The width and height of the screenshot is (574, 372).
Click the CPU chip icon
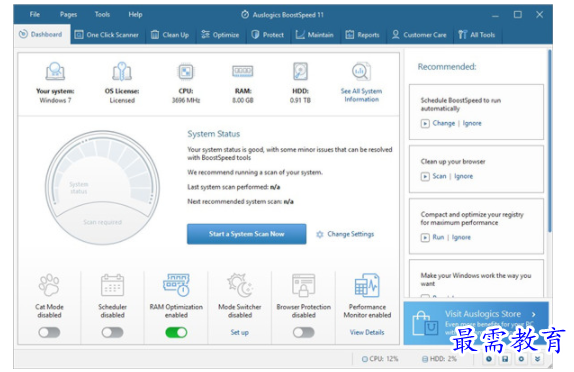pos(186,71)
